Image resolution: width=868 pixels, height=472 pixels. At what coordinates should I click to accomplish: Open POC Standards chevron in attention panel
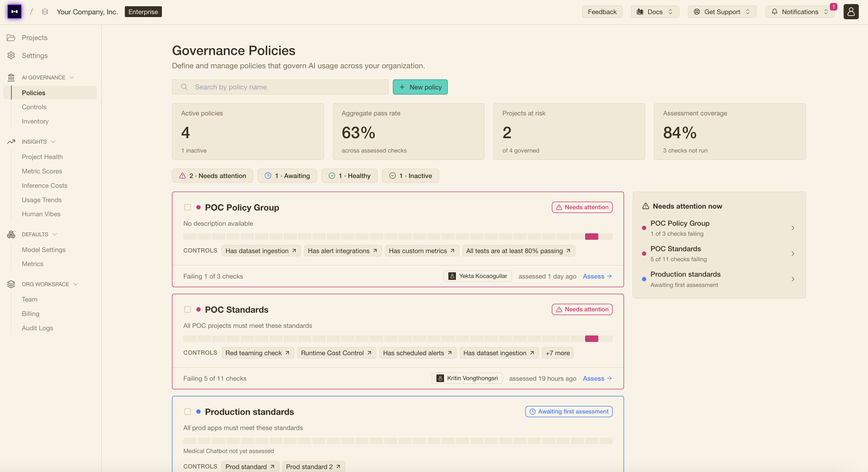(x=793, y=254)
